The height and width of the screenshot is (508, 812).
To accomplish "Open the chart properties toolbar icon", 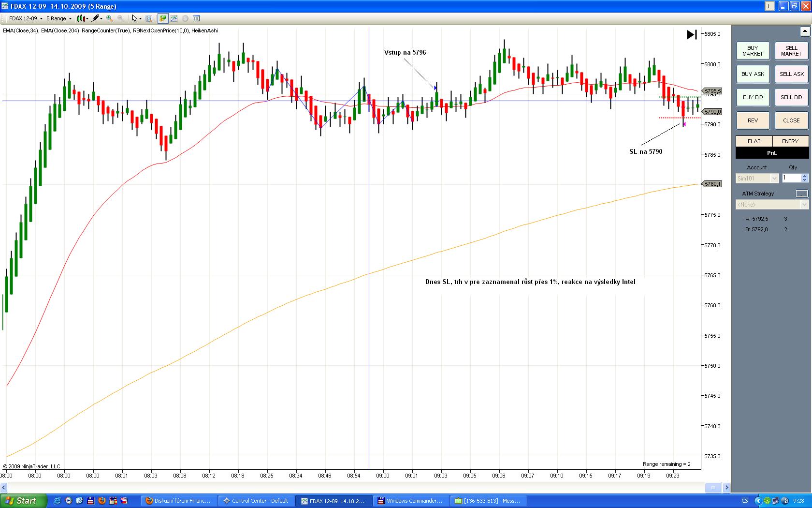I will click(x=196, y=18).
